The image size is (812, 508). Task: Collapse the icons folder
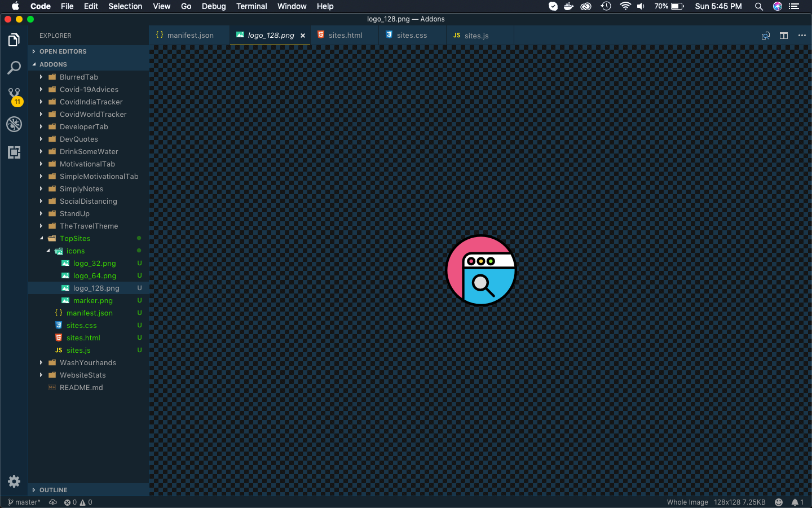click(89, 251)
